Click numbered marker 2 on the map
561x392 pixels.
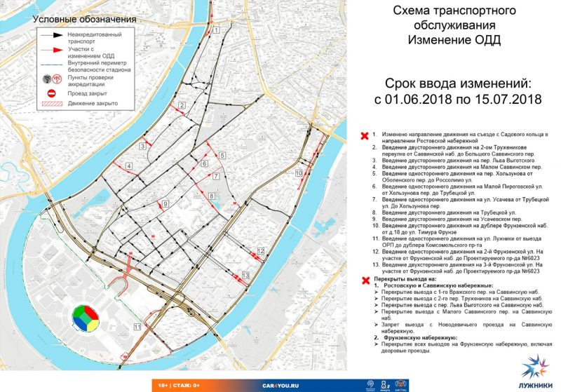pyautogui.click(x=182, y=105)
